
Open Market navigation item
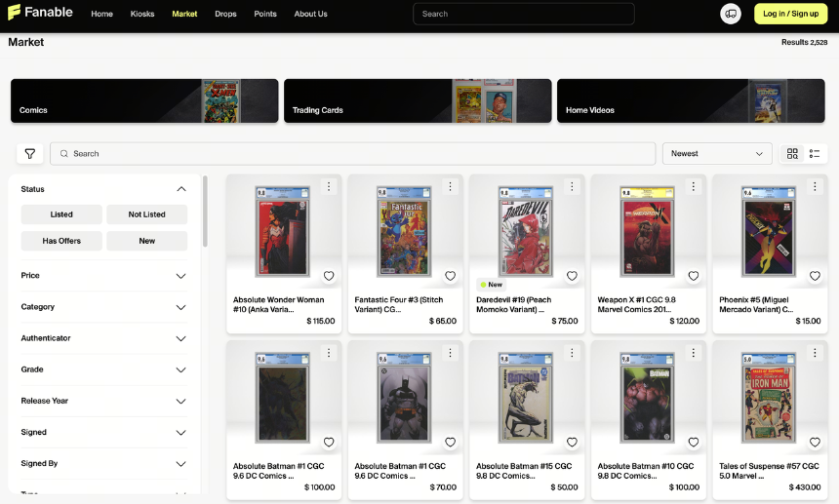pos(184,14)
